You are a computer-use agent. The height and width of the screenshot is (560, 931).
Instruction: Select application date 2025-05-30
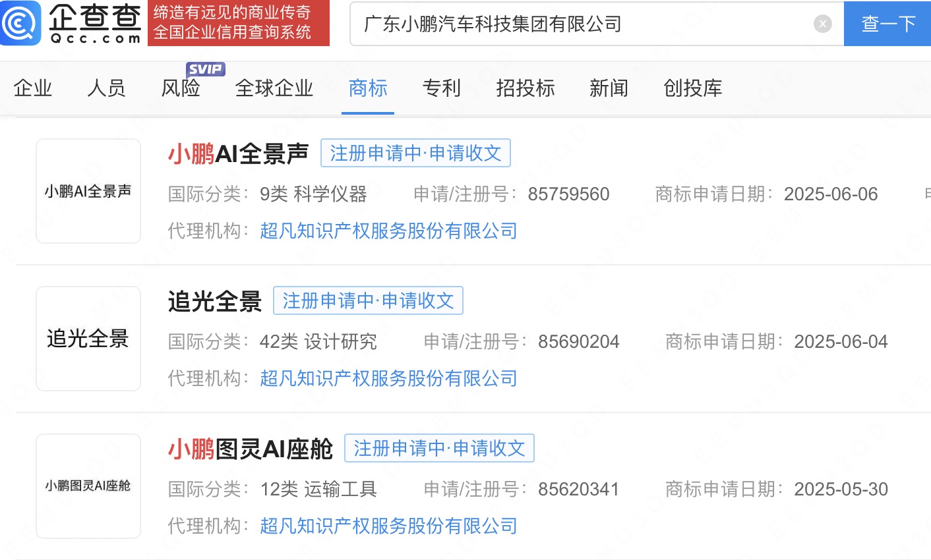click(x=841, y=490)
